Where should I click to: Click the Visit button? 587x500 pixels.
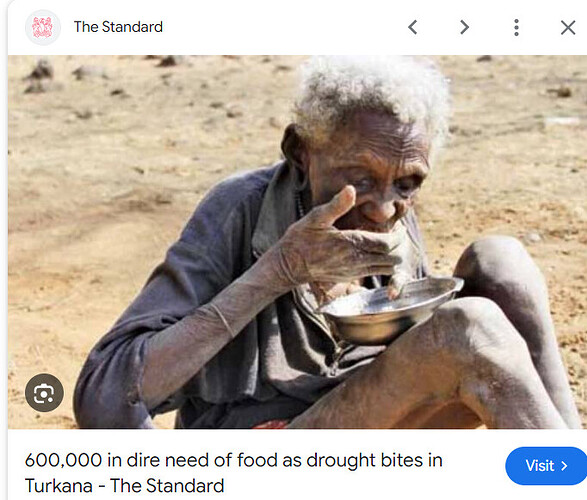(546, 466)
